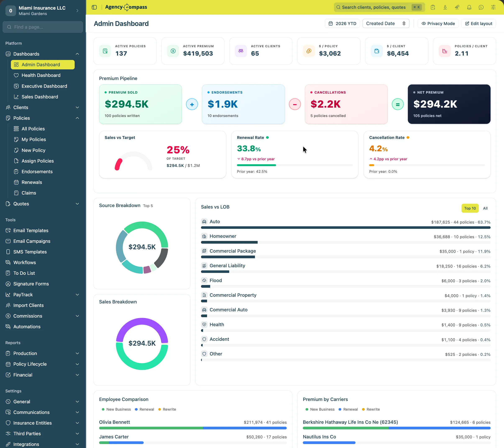Open notifications bell icon

(x=469, y=7)
